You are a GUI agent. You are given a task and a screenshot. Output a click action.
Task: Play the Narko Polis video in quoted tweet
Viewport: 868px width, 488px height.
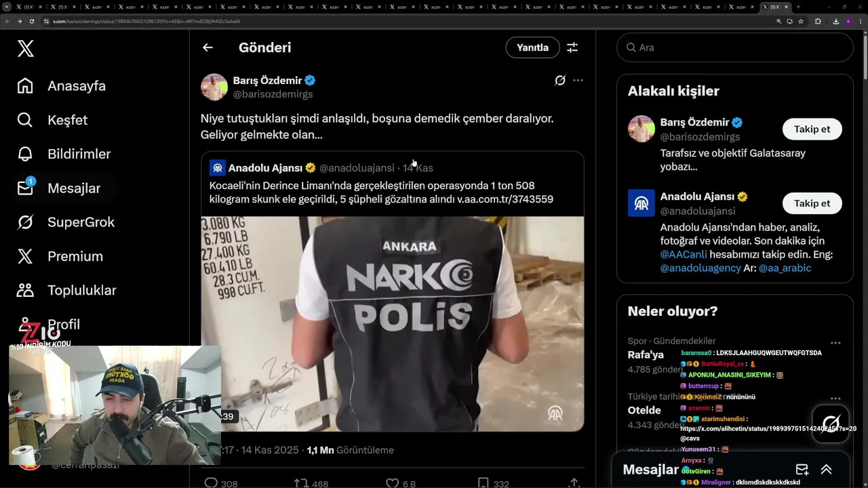point(392,324)
